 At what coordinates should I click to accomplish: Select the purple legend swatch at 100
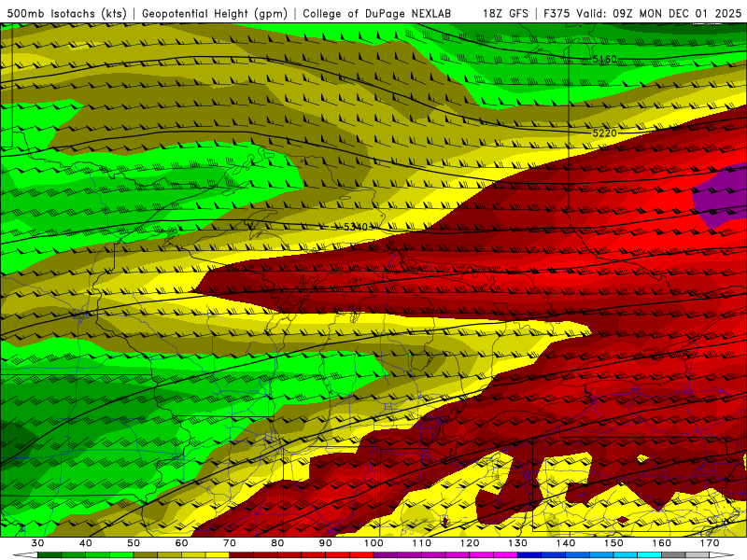(x=386, y=555)
